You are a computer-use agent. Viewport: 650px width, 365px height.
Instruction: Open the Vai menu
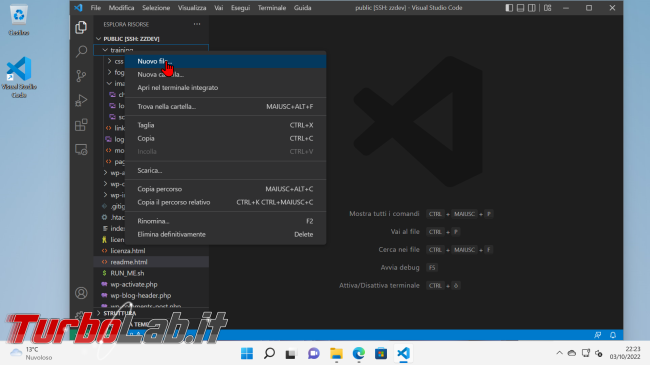(218, 8)
